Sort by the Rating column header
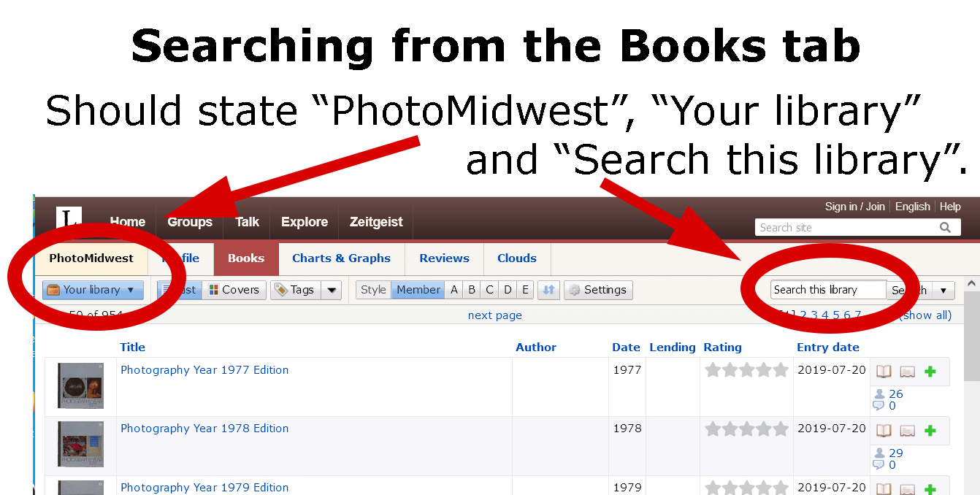This screenshot has height=495, width=980. (x=722, y=348)
